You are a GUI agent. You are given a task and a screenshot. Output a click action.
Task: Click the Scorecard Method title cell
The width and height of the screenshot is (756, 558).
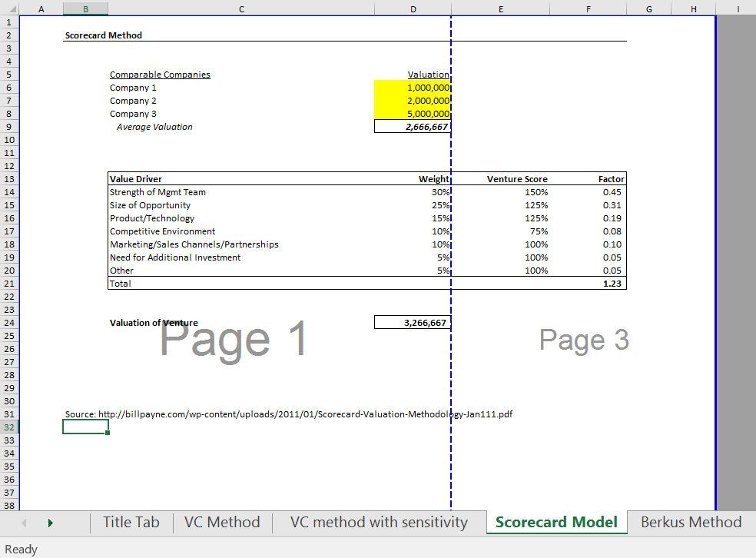click(104, 35)
